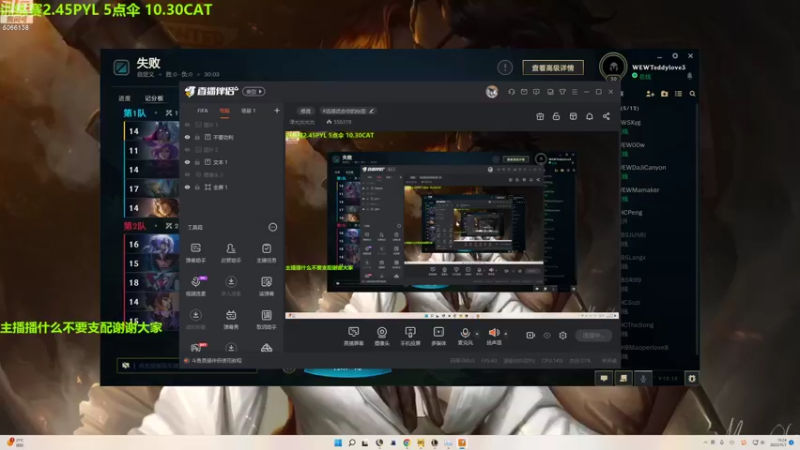Toggle visibility of 文本 1 source
This screenshot has height=450, width=800.
coord(187,162)
